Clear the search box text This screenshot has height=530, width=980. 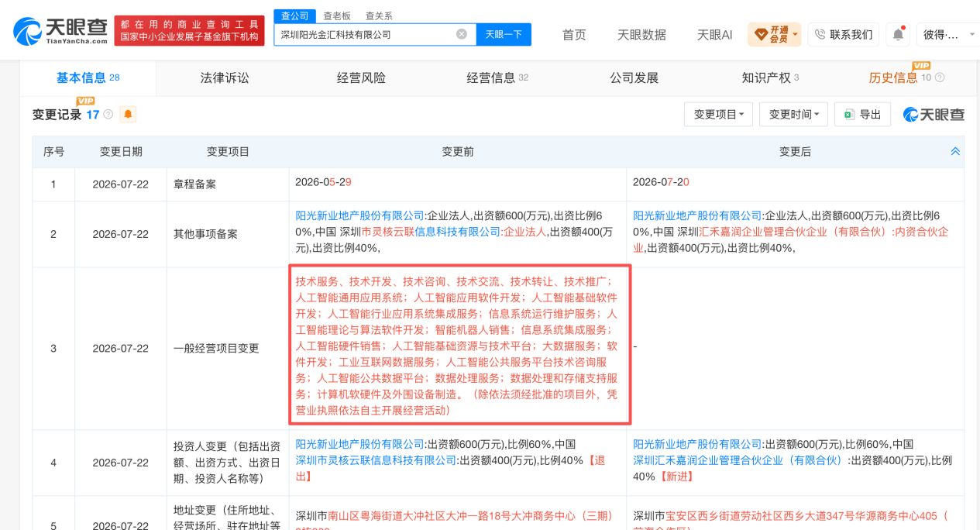click(462, 34)
